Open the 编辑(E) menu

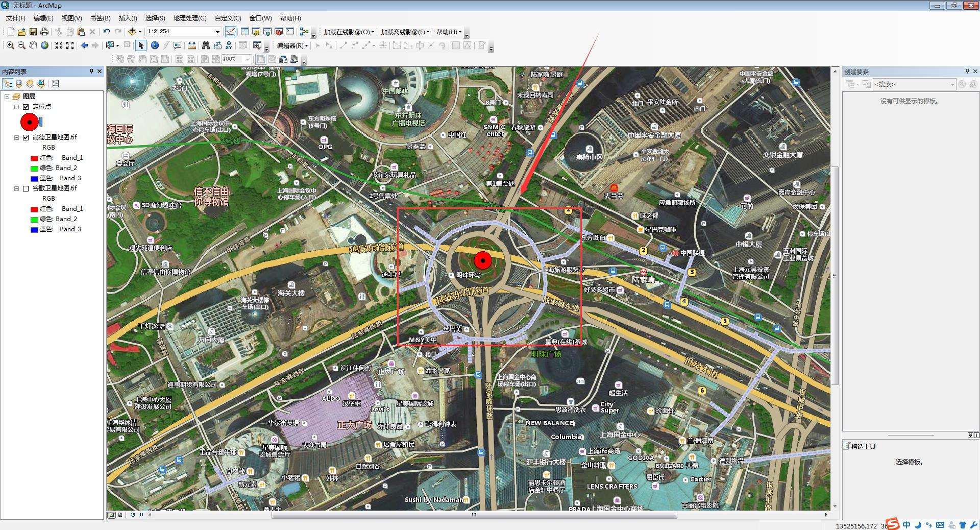coord(43,18)
